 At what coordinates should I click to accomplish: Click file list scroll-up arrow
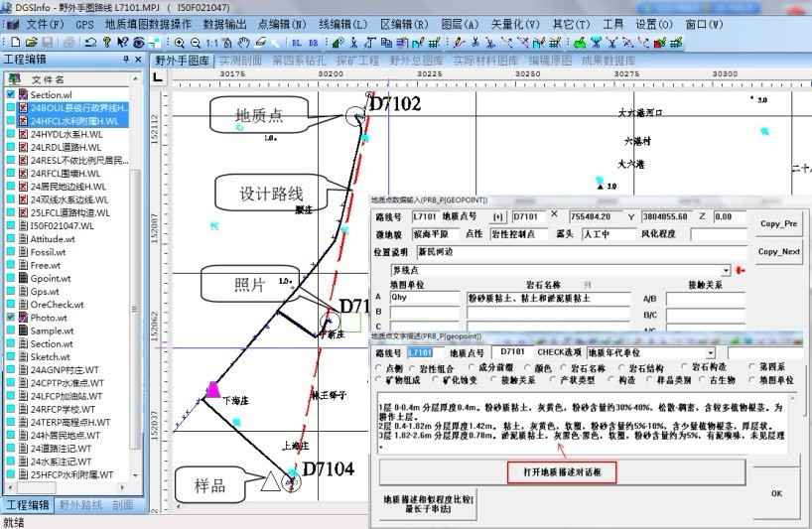click(135, 79)
